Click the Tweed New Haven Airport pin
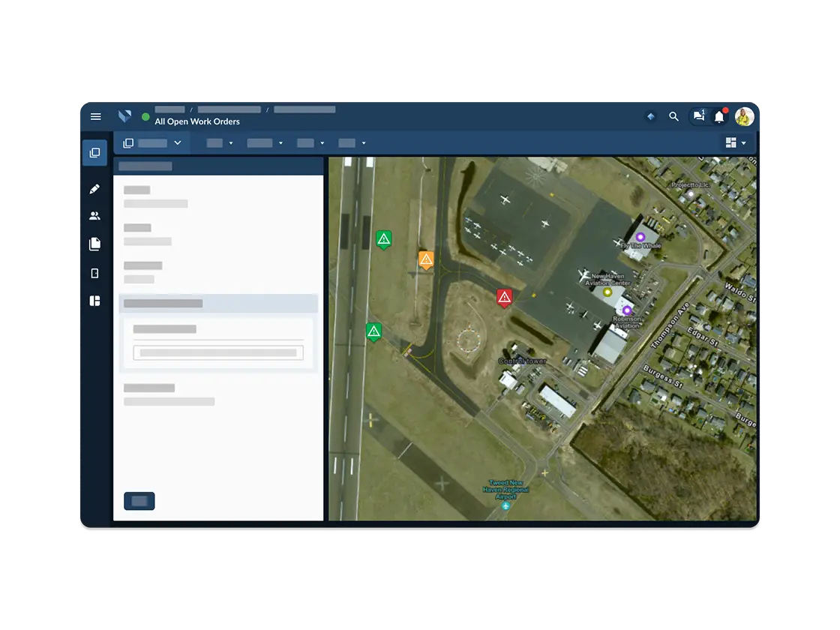840x630 pixels. [505, 505]
